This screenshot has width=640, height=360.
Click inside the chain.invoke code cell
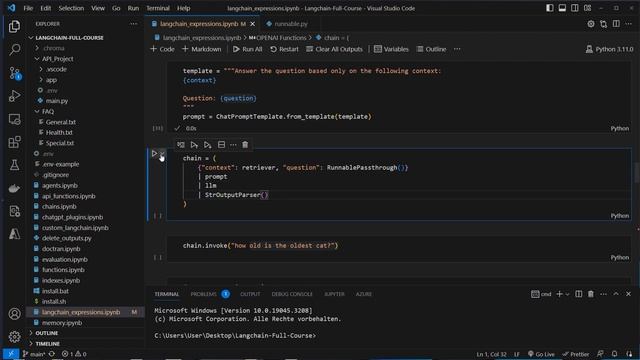click(398, 248)
